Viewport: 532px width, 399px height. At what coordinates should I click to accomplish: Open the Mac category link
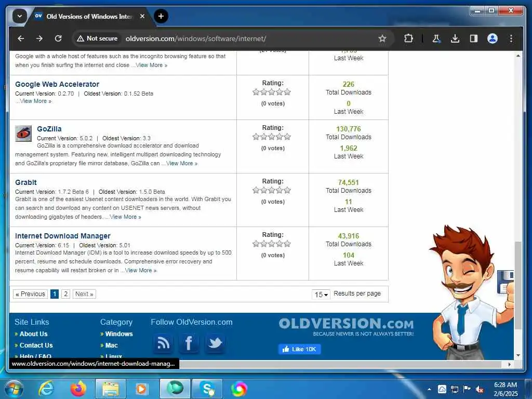tap(111, 345)
